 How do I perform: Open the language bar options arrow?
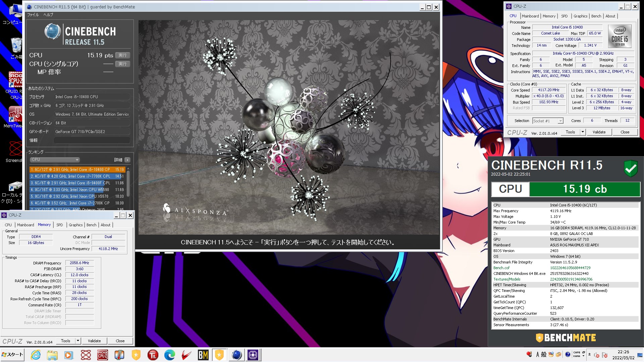584,356
